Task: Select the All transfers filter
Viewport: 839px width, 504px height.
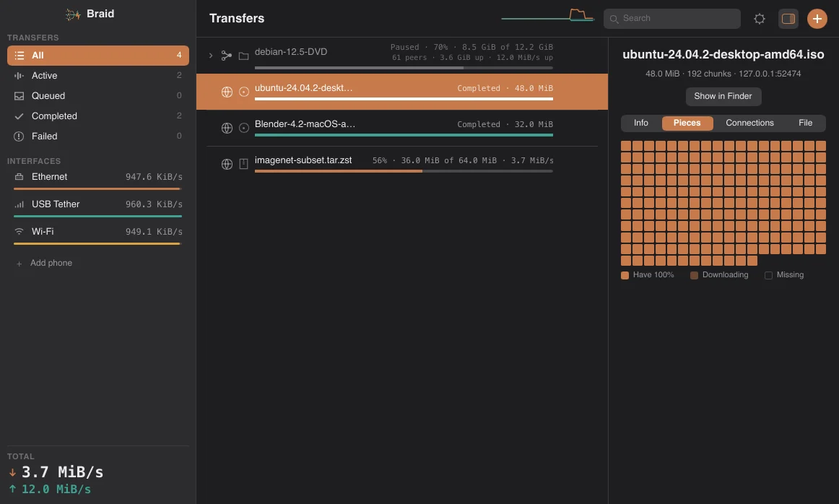Action: point(98,56)
